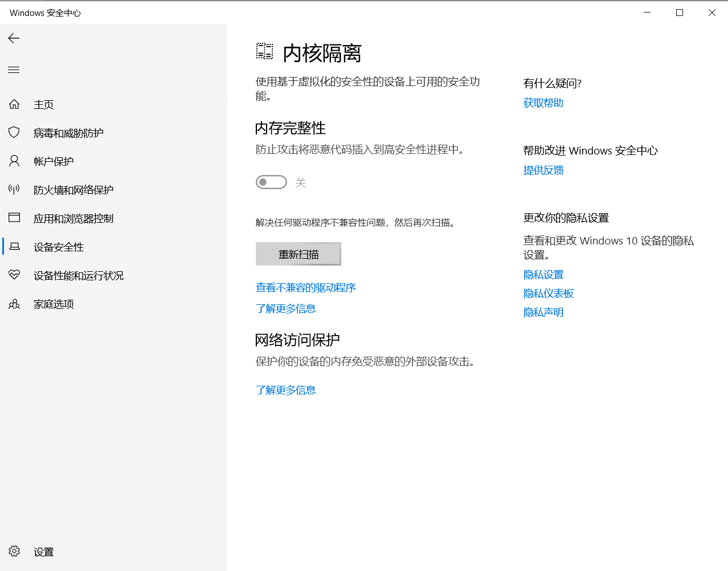
Task: Click the 隐私声明 link
Action: tap(543, 312)
